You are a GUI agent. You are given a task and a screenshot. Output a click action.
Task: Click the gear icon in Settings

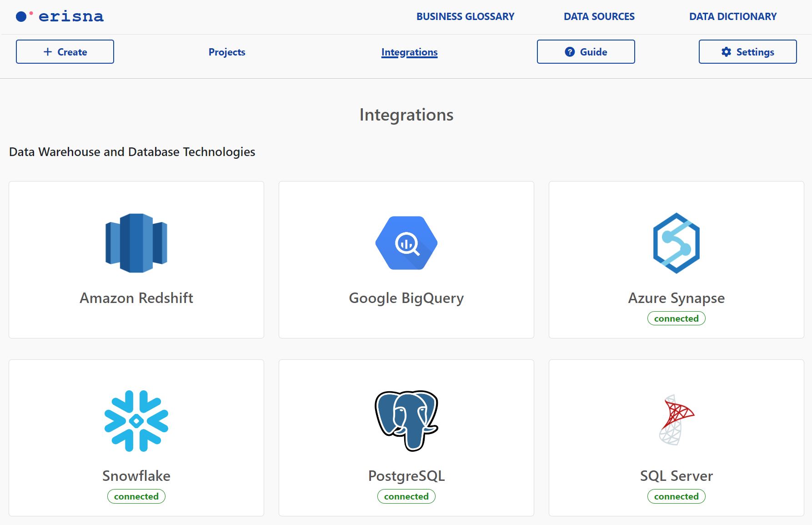(727, 52)
